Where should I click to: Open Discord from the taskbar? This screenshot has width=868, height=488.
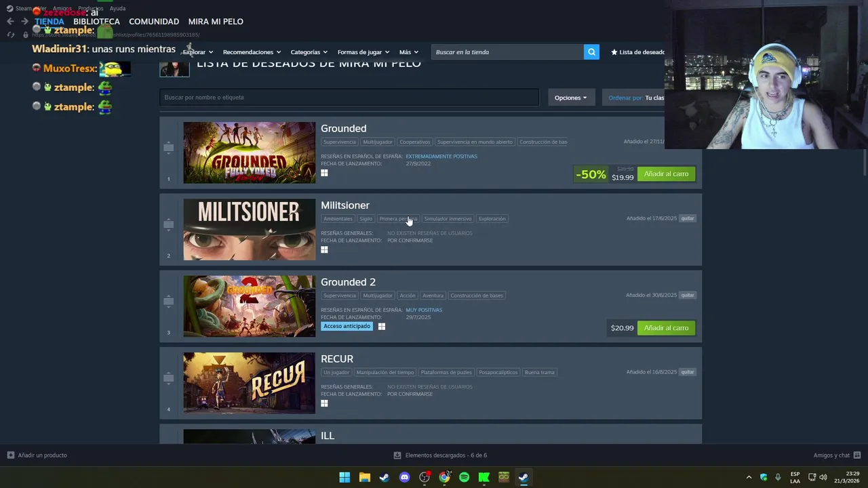point(404,477)
